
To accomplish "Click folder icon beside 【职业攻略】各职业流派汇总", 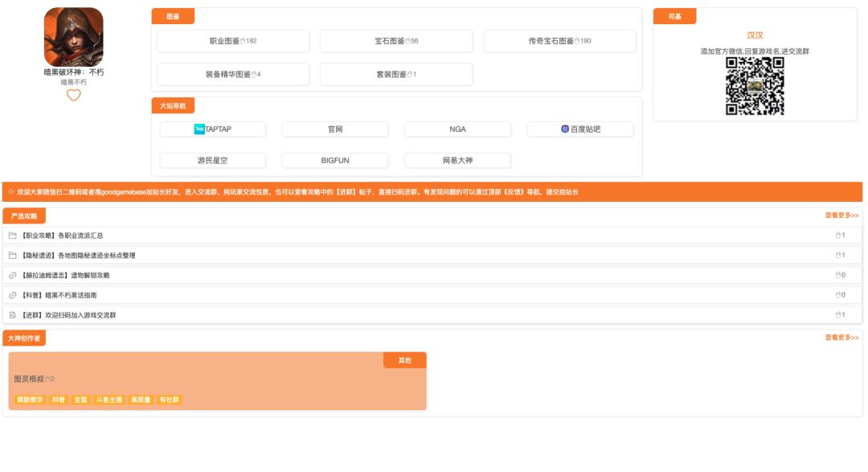I will click(x=12, y=236).
